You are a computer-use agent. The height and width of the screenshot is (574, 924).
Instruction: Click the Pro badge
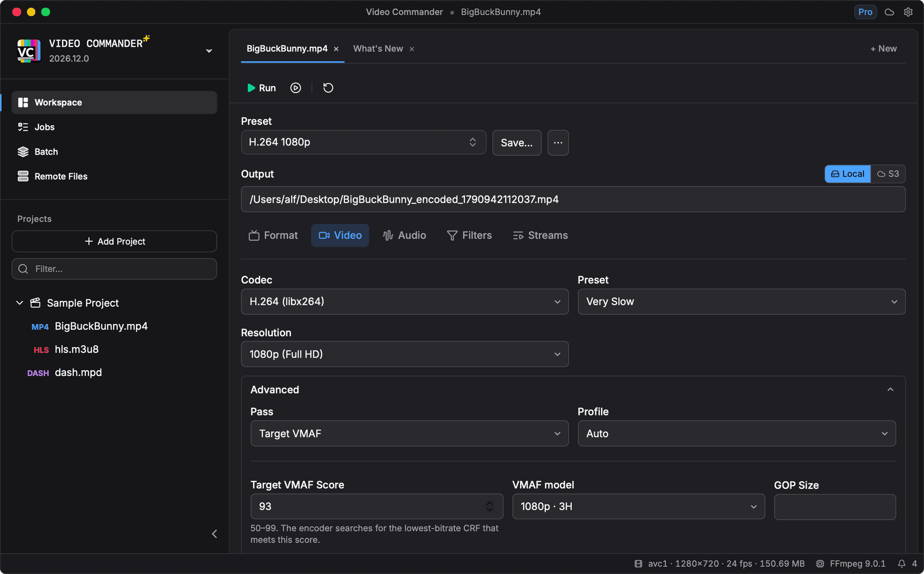(865, 12)
